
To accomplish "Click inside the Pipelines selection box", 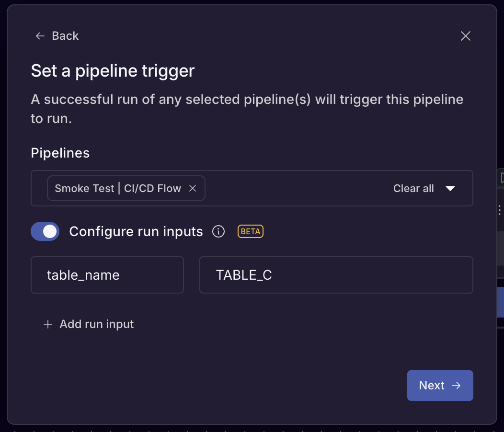I will click(x=287, y=188).
